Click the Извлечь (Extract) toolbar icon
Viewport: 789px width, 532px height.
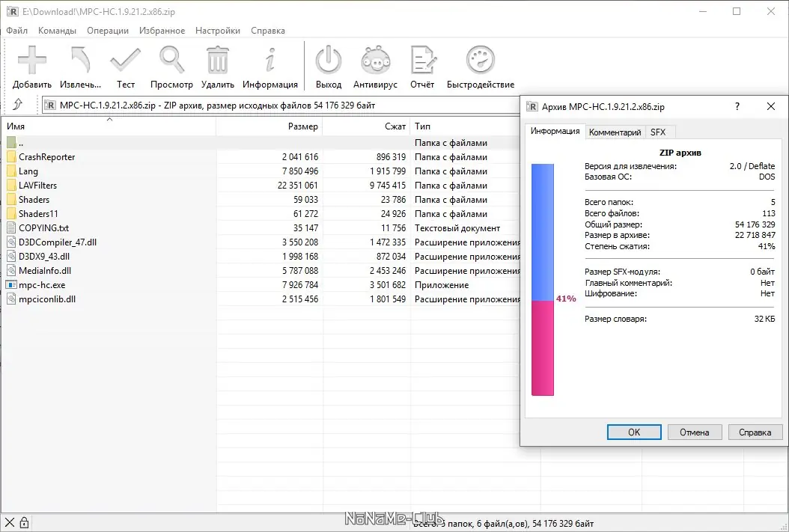pos(81,61)
